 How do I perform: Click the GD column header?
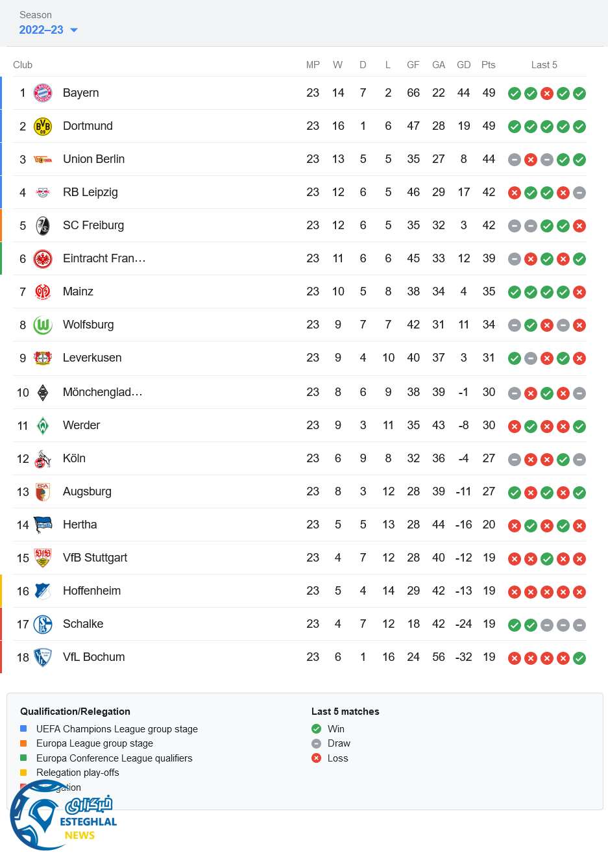pos(463,65)
